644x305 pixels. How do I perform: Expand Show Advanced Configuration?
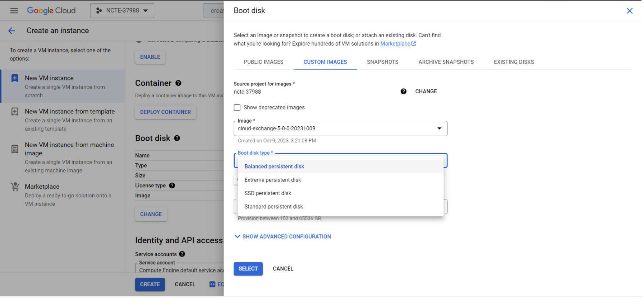(x=282, y=237)
